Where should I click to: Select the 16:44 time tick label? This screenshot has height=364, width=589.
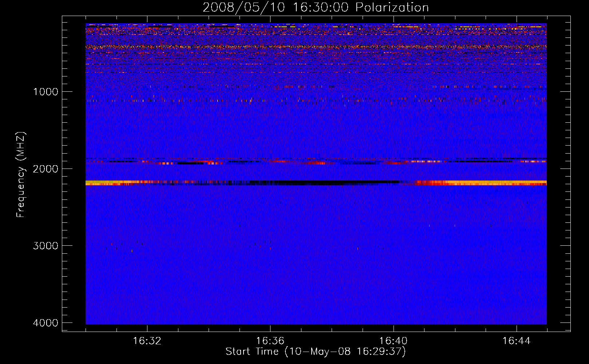[x=516, y=341]
